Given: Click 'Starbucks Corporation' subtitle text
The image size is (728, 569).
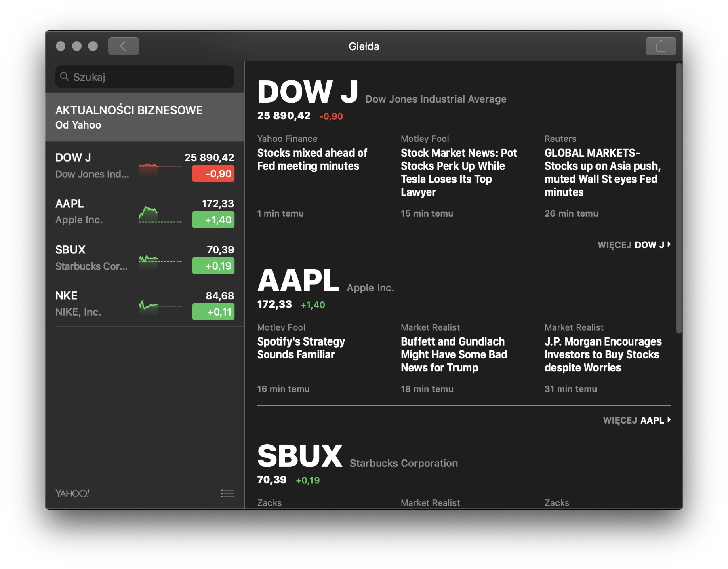Looking at the screenshot, I should [x=404, y=463].
